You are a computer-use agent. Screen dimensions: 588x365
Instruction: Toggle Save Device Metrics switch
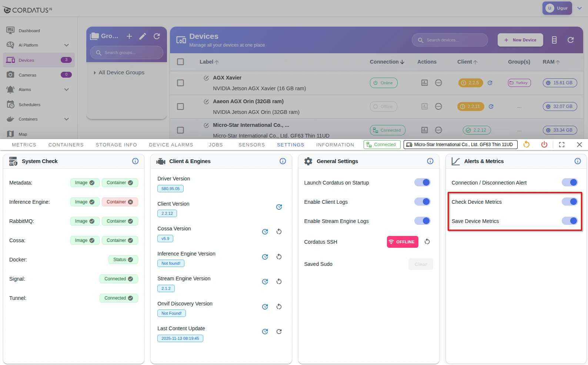570,221
